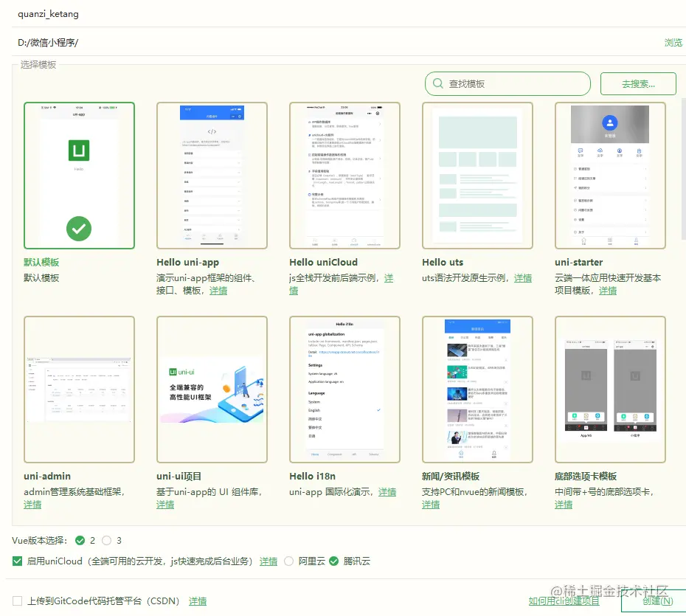Screen dimensions: 686x616
Task: Open 详情 link under 底部选项卡模板
Action: tap(564, 505)
